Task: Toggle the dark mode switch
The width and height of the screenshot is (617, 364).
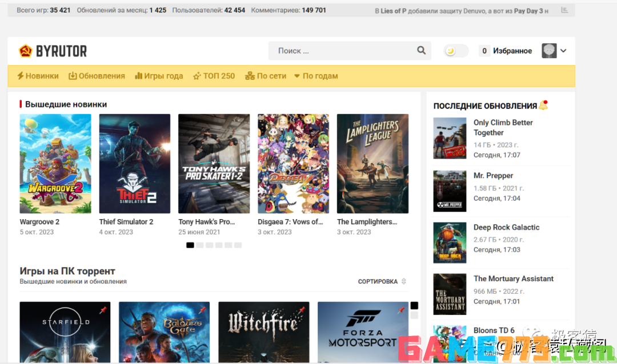Action: (x=456, y=51)
